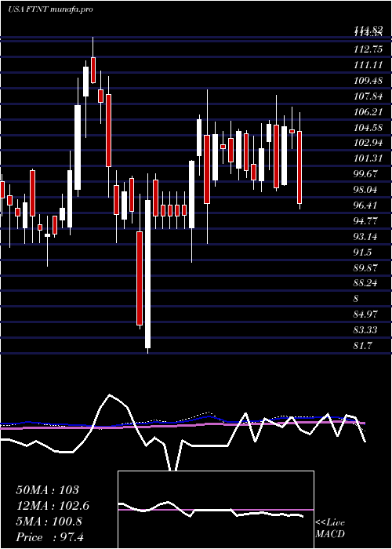Select the 111.11 price axis label
Viewport: 392px width, 549px height.
368,65
